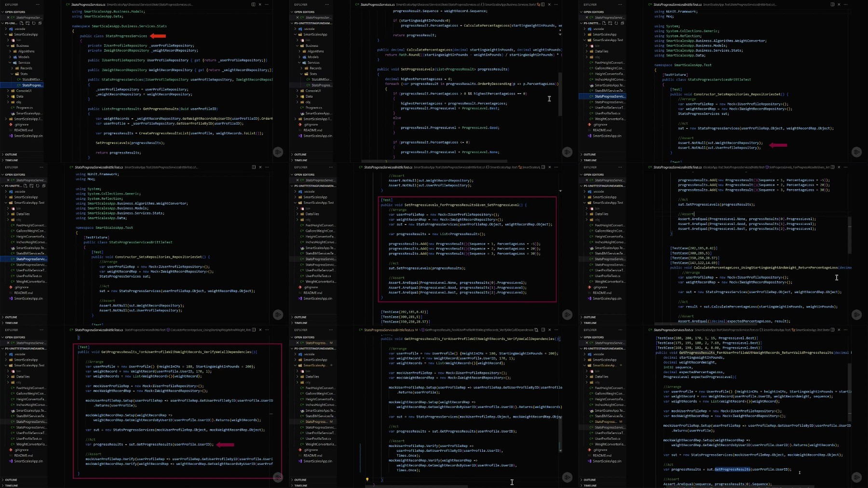Click the play button overlay in bottom-right panel

[x=857, y=477]
